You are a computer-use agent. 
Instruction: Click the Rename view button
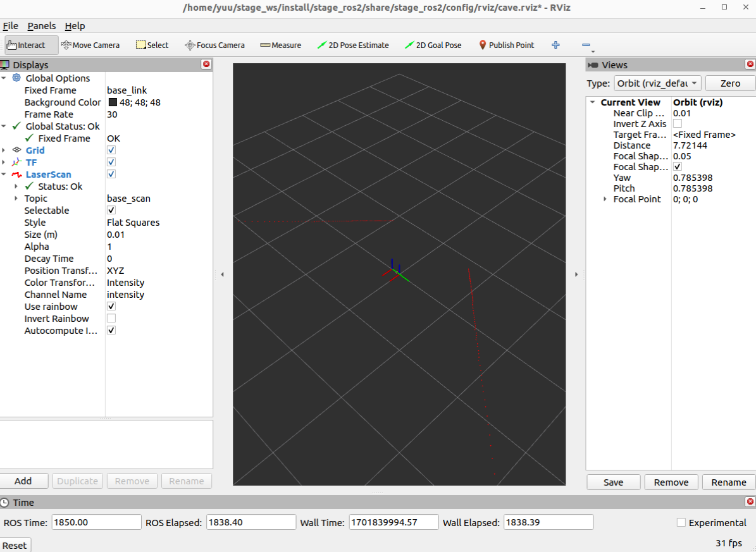coord(729,482)
